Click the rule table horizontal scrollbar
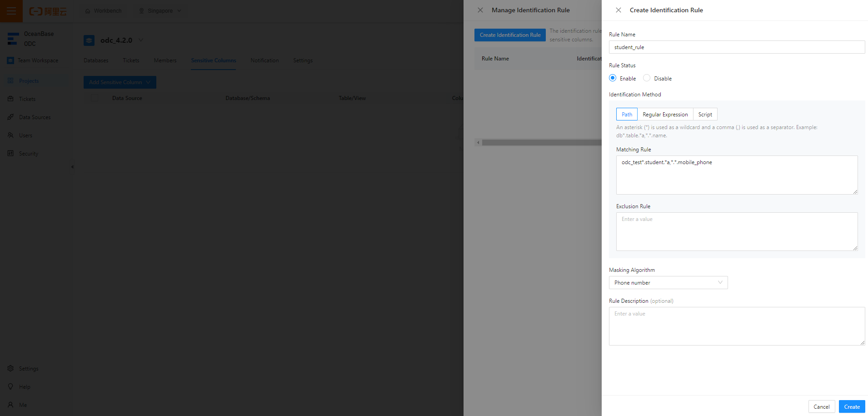The image size is (868, 416). (542, 143)
